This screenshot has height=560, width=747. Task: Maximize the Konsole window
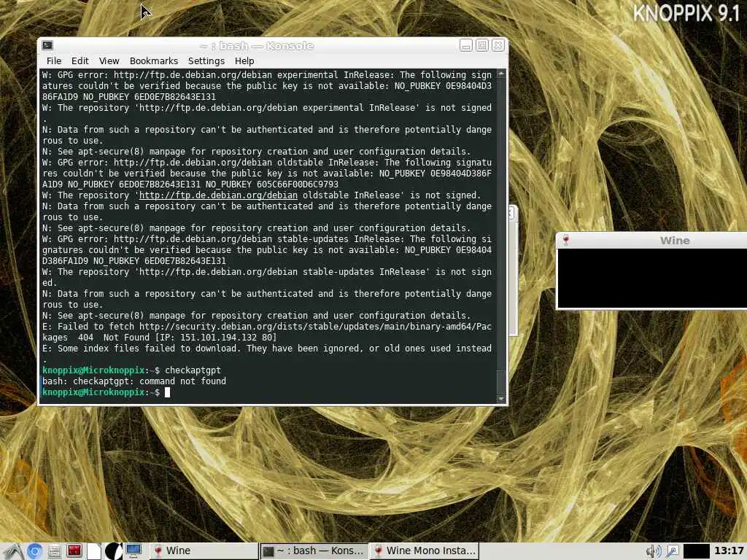point(482,46)
